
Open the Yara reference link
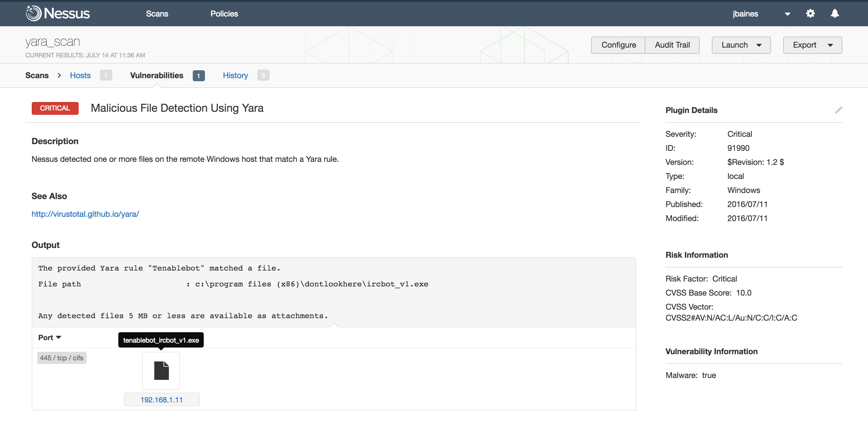(x=85, y=213)
